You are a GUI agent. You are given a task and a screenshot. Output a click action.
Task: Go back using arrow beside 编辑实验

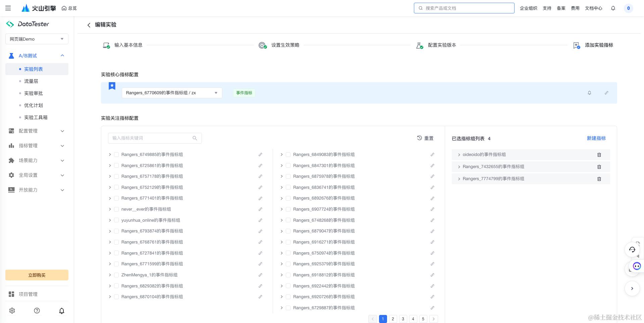pyautogui.click(x=89, y=25)
